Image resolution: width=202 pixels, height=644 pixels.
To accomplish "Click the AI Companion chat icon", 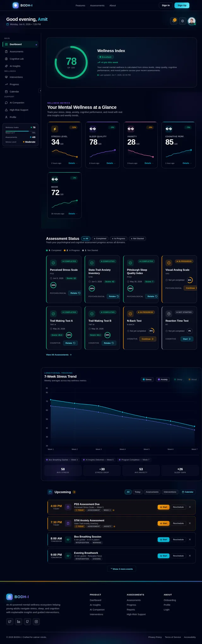I will pyautogui.click(x=6, y=102).
